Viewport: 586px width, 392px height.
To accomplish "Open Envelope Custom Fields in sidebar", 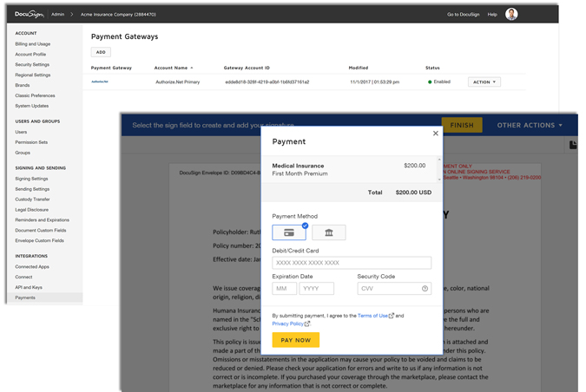I will 40,241.
